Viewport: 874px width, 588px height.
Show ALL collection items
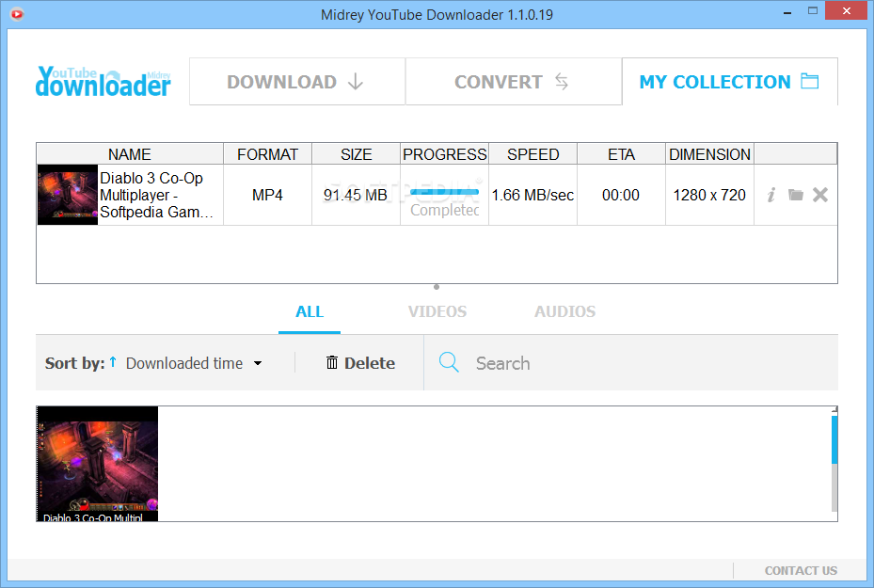[x=310, y=311]
